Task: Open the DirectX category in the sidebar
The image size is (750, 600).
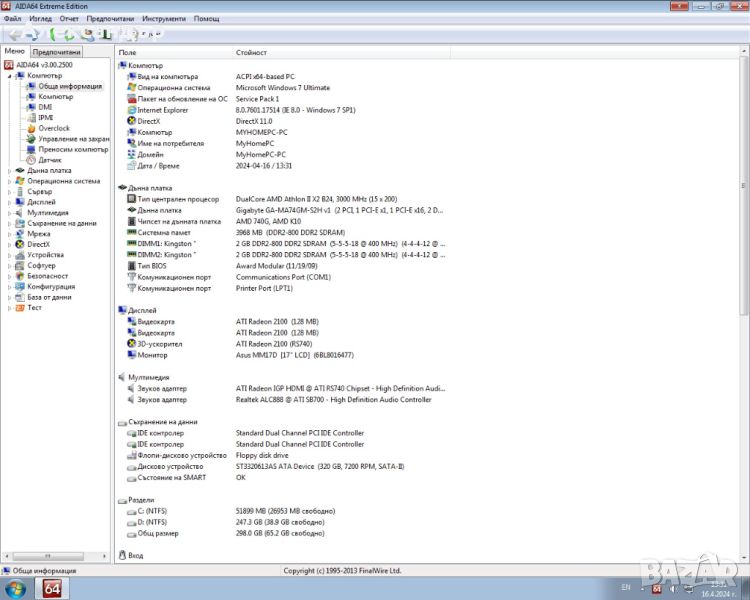Action: point(38,244)
